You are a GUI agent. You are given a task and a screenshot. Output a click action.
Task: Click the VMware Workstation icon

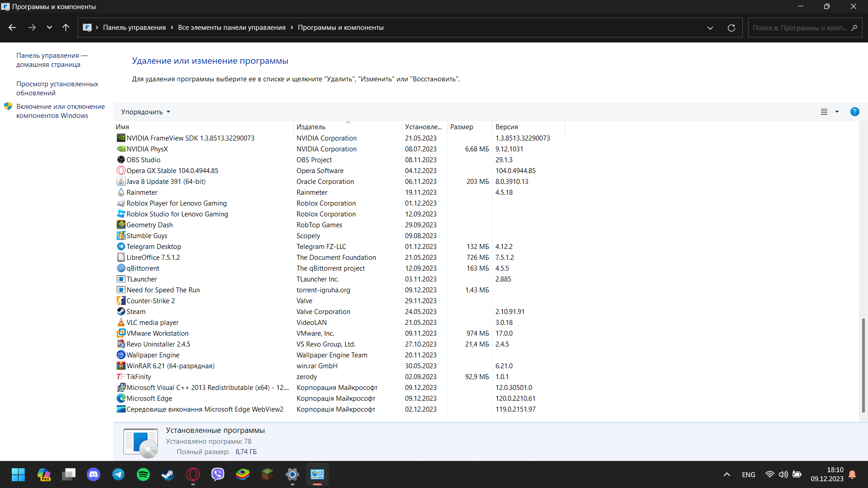click(x=121, y=333)
